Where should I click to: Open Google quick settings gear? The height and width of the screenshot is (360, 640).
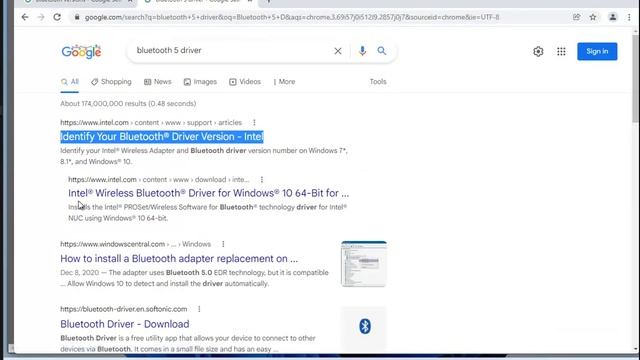click(x=538, y=51)
